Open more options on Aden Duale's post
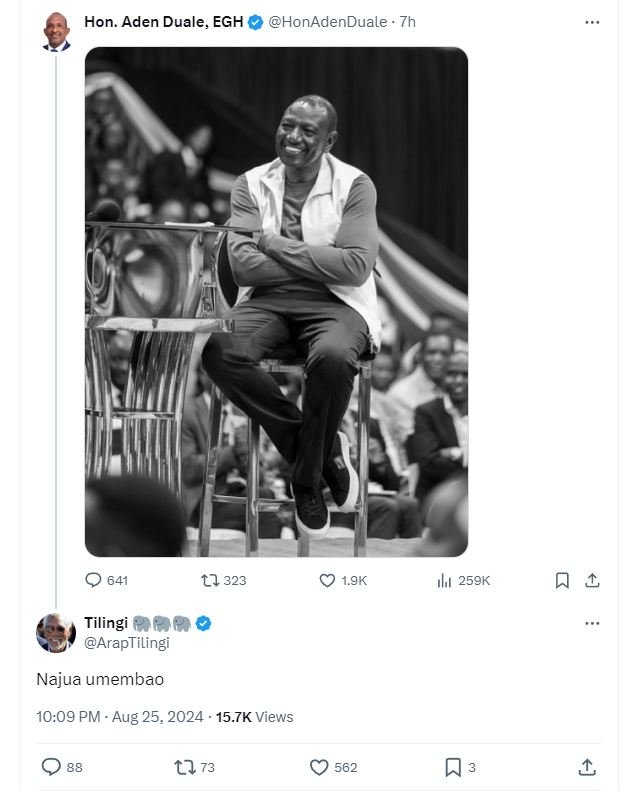627x791 pixels. (591, 21)
